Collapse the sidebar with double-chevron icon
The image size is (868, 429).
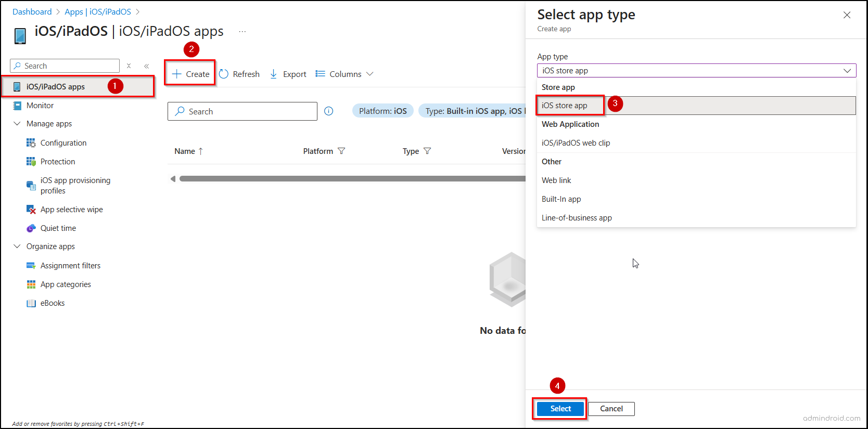click(x=147, y=66)
